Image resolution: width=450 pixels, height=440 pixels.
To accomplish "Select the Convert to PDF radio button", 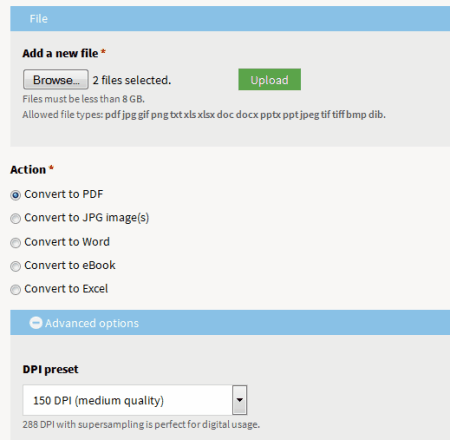I will click(15, 195).
